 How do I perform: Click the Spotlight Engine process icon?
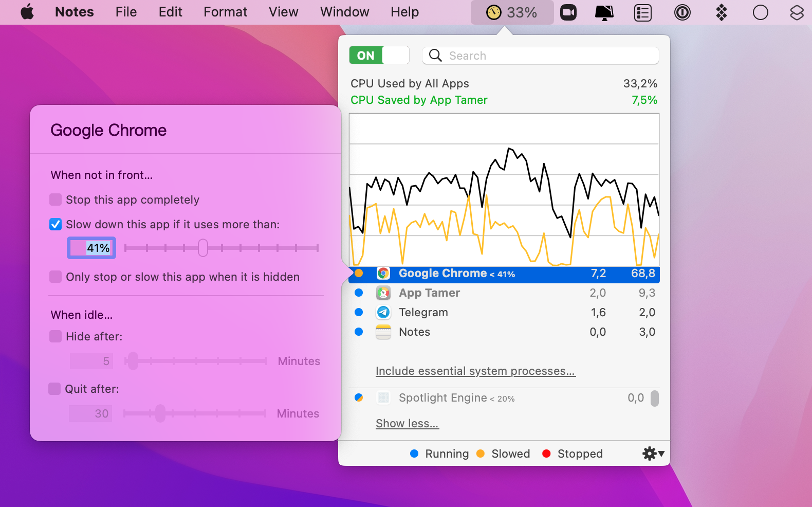click(383, 398)
